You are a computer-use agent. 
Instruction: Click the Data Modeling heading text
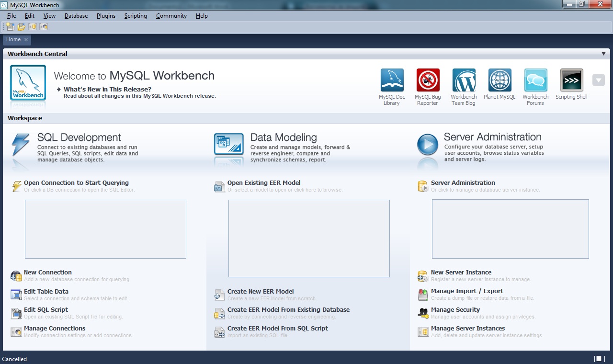[x=284, y=137]
